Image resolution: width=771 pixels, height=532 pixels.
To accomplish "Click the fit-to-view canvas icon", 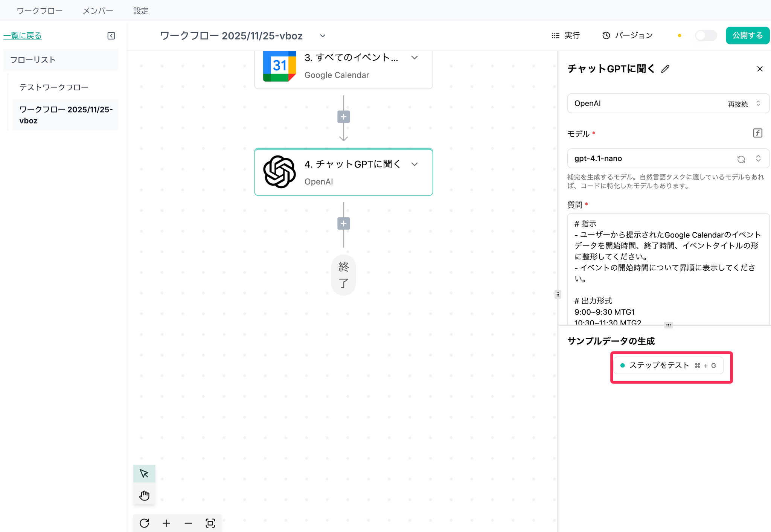I will [x=210, y=523].
